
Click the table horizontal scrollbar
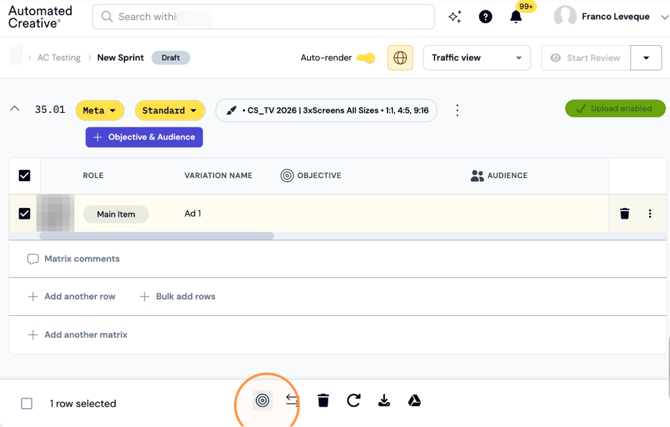coord(157,236)
